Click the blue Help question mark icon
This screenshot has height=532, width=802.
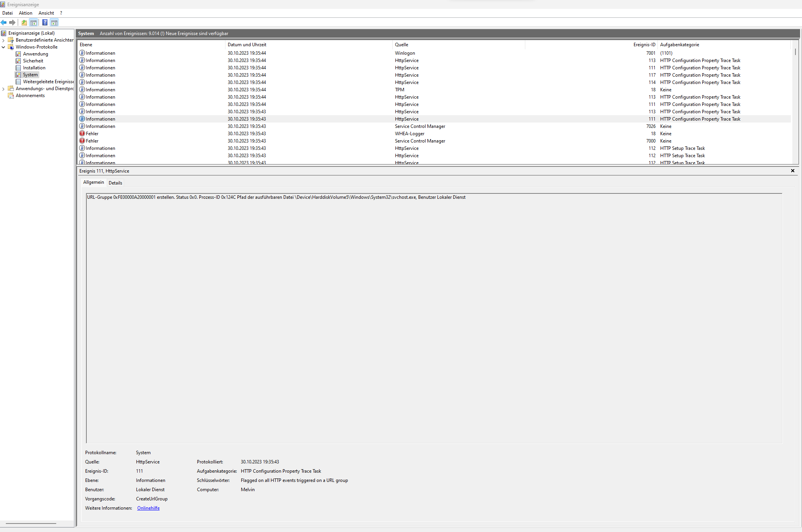click(x=45, y=22)
